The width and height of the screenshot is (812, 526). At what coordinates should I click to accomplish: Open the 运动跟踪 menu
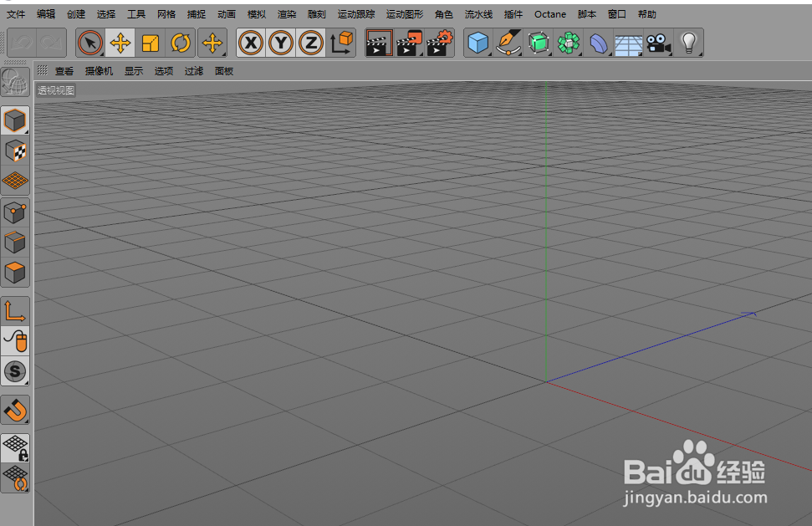tap(355, 14)
